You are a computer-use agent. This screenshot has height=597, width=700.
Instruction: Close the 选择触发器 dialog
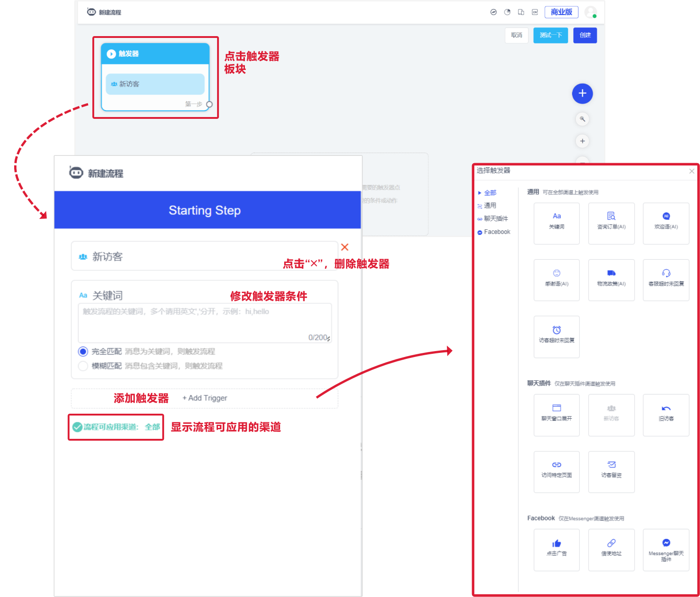(692, 171)
